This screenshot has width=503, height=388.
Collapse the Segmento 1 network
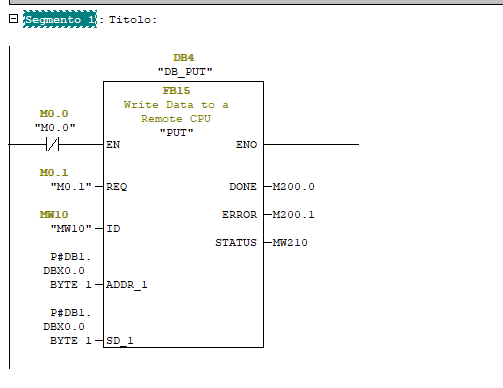[x=13, y=19]
